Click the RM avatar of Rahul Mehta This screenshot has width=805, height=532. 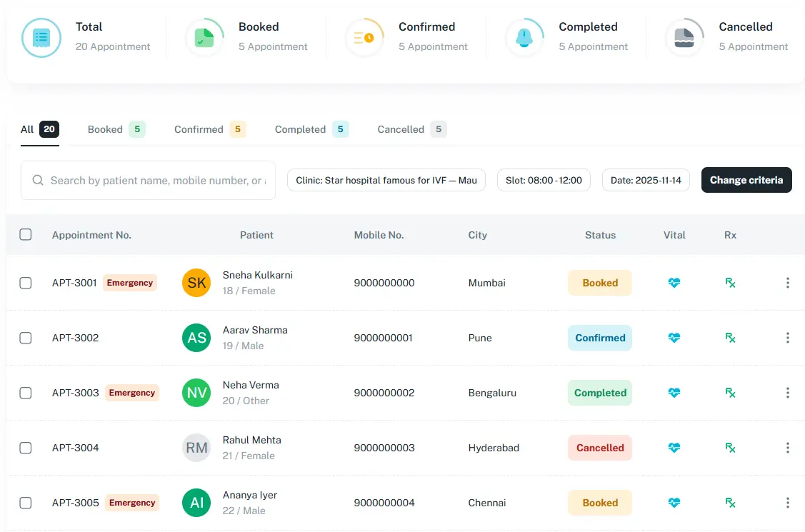[x=196, y=447]
